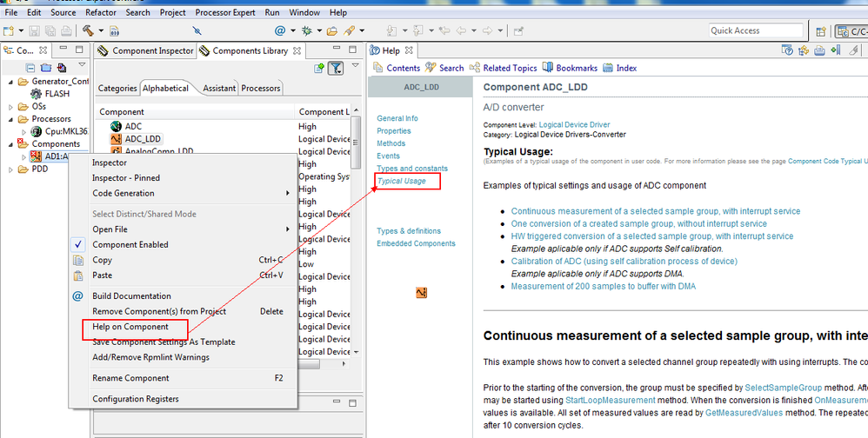Click the Back arrow in main toolbar
The height and width of the screenshot is (438, 868).
[461, 31]
